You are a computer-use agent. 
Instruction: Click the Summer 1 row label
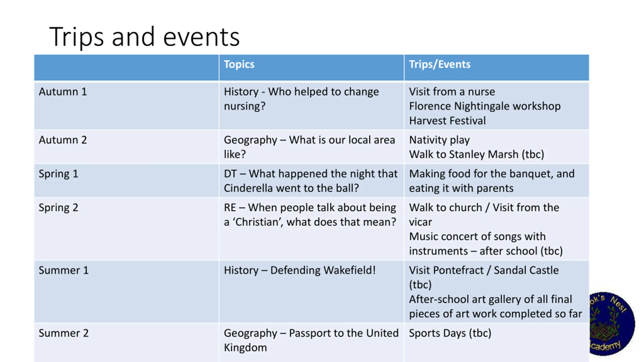[x=64, y=270]
